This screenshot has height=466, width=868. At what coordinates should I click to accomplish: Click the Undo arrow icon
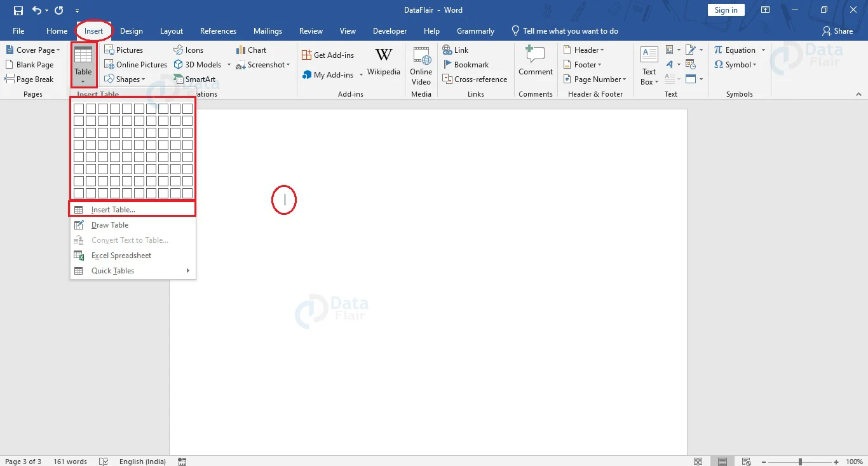click(37, 10)
